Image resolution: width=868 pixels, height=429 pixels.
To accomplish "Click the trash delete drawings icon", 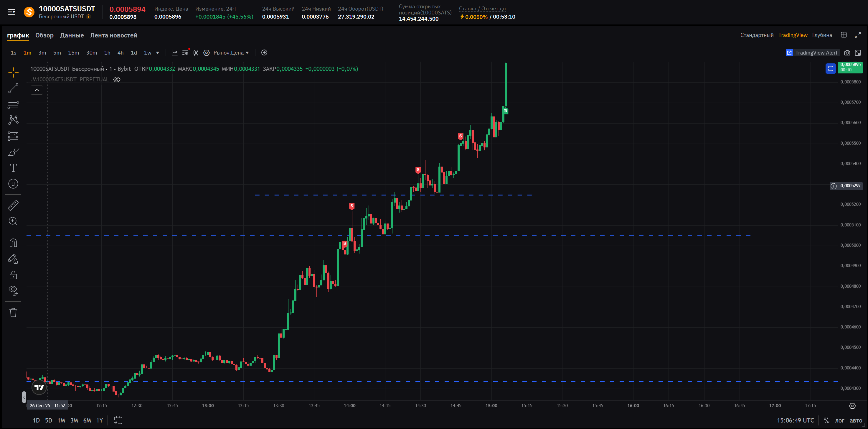I will tap(13, 312).
